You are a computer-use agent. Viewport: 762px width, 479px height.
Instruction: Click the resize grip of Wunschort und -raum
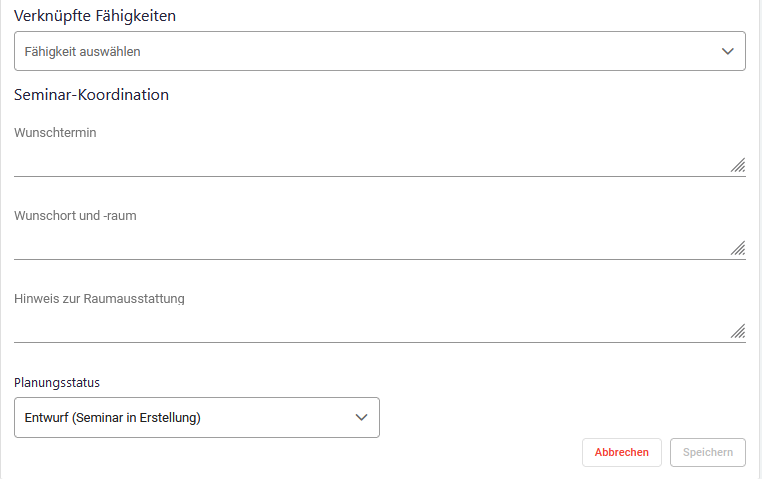pyautogui.click(x=737, y=249)
